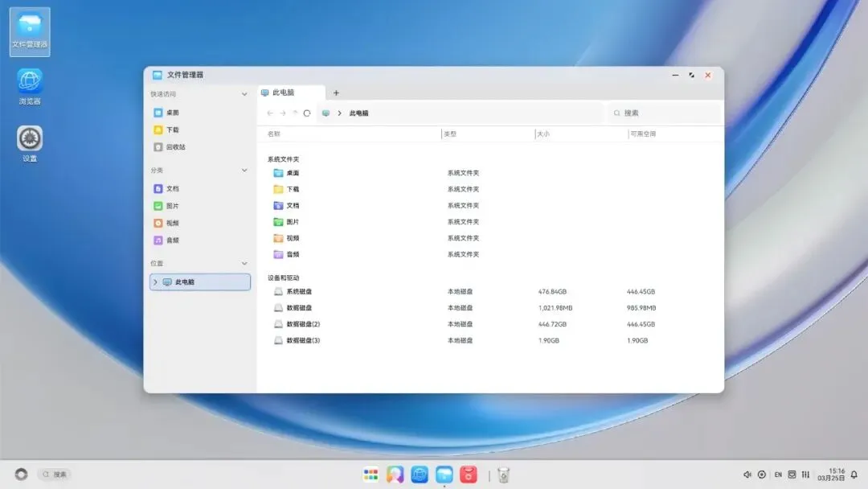Go back using the left arrow
The image size is (868, 489).
pos(270,113)
